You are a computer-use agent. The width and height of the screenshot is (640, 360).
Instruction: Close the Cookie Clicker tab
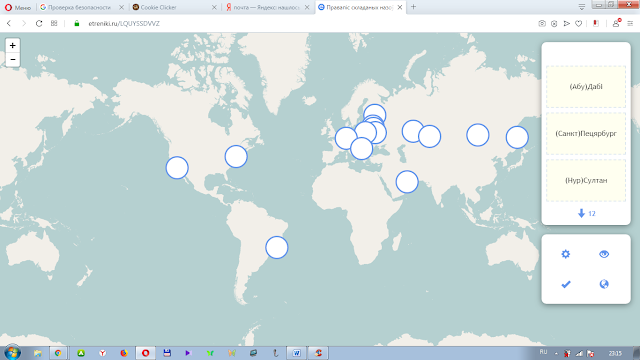click(x=214, y=7)
